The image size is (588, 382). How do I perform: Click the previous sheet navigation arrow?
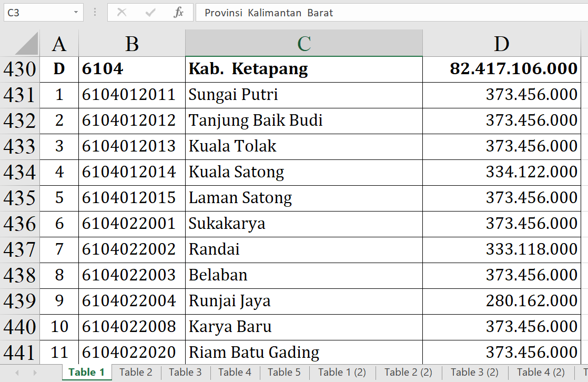coord(17,373)
